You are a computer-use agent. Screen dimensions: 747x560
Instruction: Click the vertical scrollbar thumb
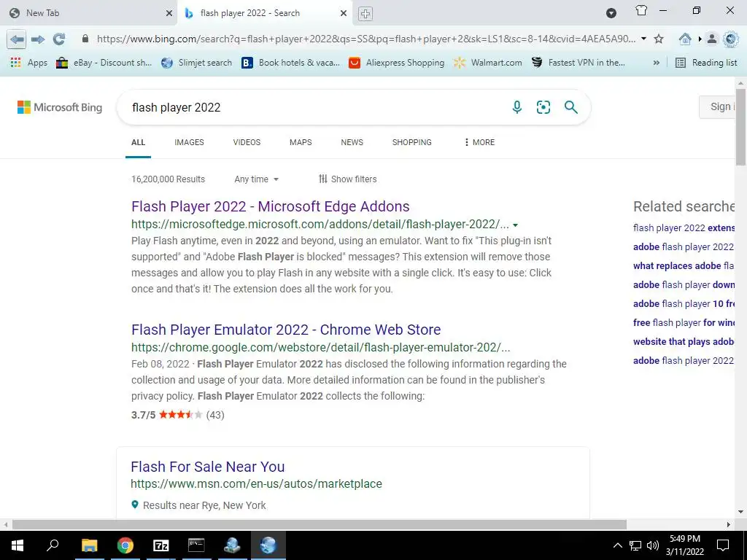pos(741,127)
